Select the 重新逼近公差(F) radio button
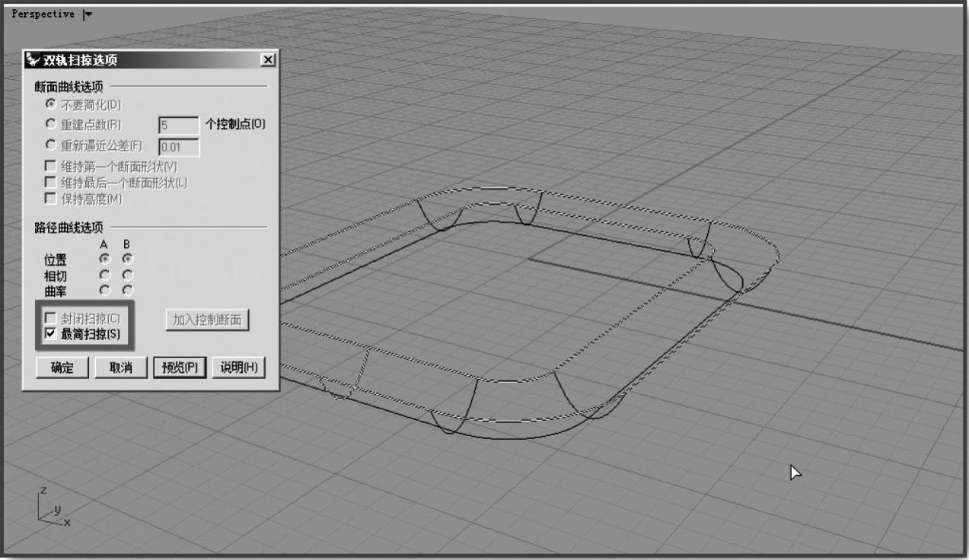969x560 pixels. (51, 146)
